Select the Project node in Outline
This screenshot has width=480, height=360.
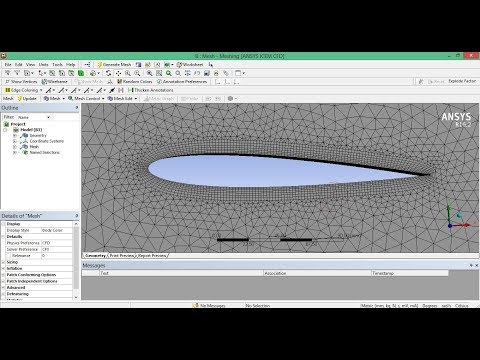pos(18,124)
